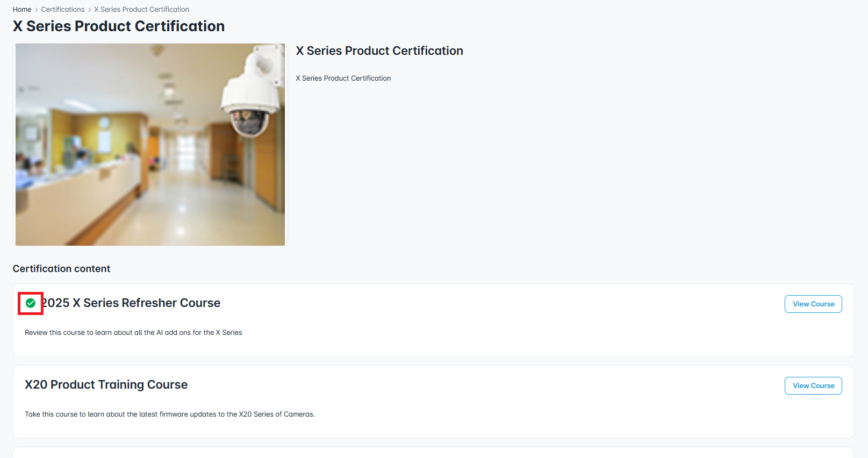Click the chevron after Home breadcrumb

click(x=37, y=10)
